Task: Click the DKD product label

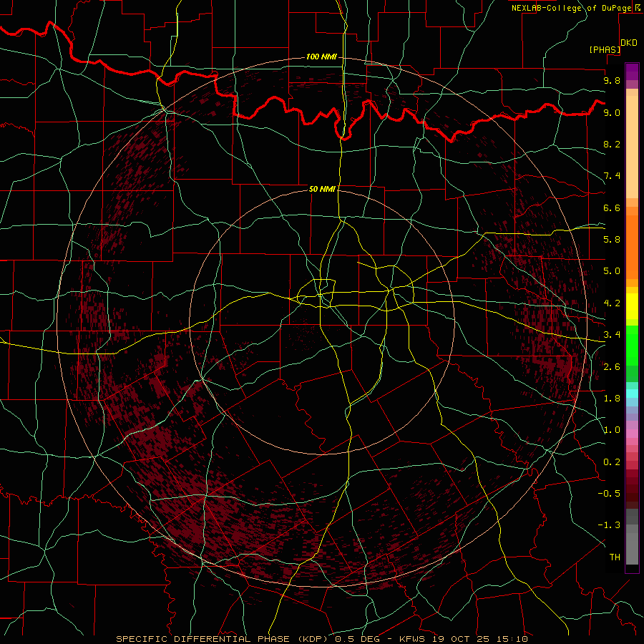Action: [629, 43]
